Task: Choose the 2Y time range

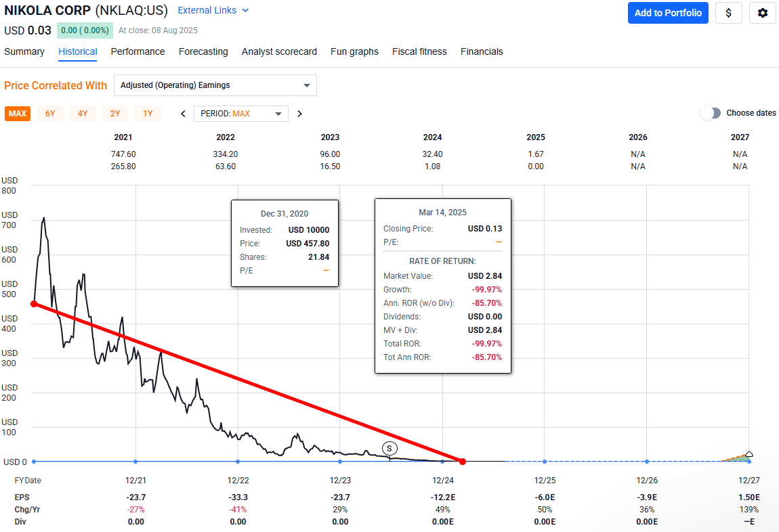Action: (x=115, y=114)
